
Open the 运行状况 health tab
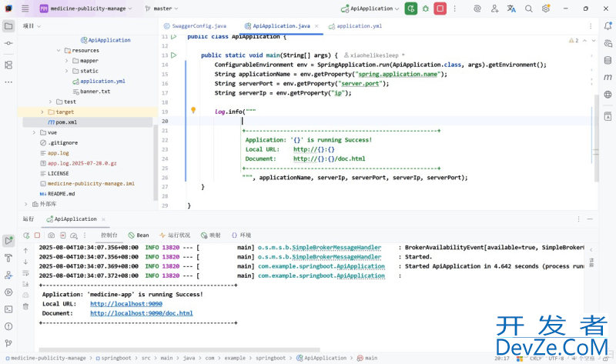coord(175,235)
